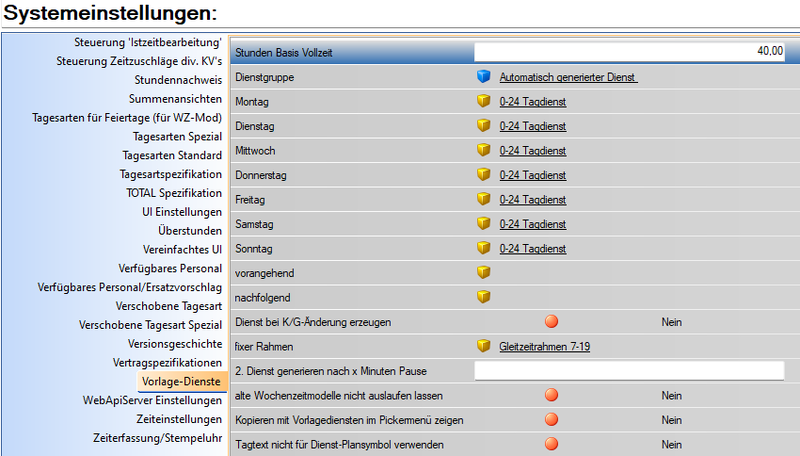Select 'Verschobene Tagesart Spezial' entry

point(150,325)
